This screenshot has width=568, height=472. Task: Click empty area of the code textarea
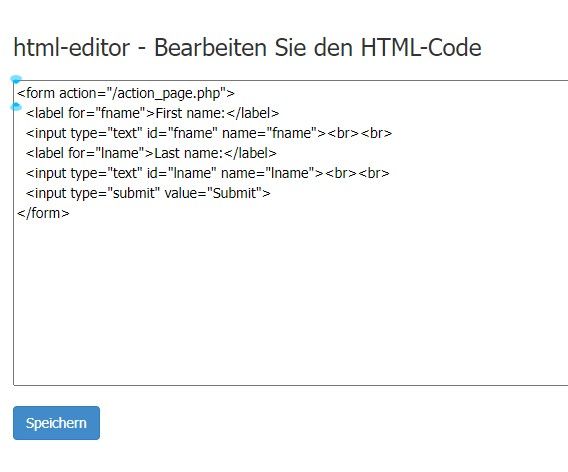pyautogui.click(x=290, y=301)
